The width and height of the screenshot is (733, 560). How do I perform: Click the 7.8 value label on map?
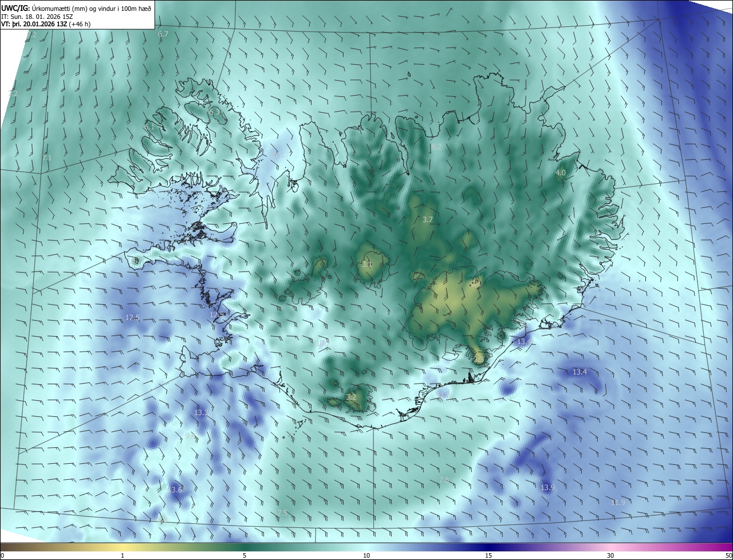point(444,480)
